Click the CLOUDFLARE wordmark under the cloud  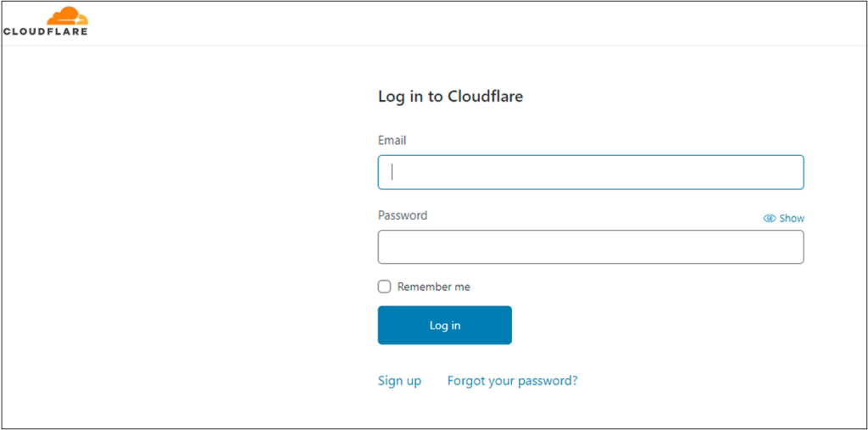click(x=45, y=32)
